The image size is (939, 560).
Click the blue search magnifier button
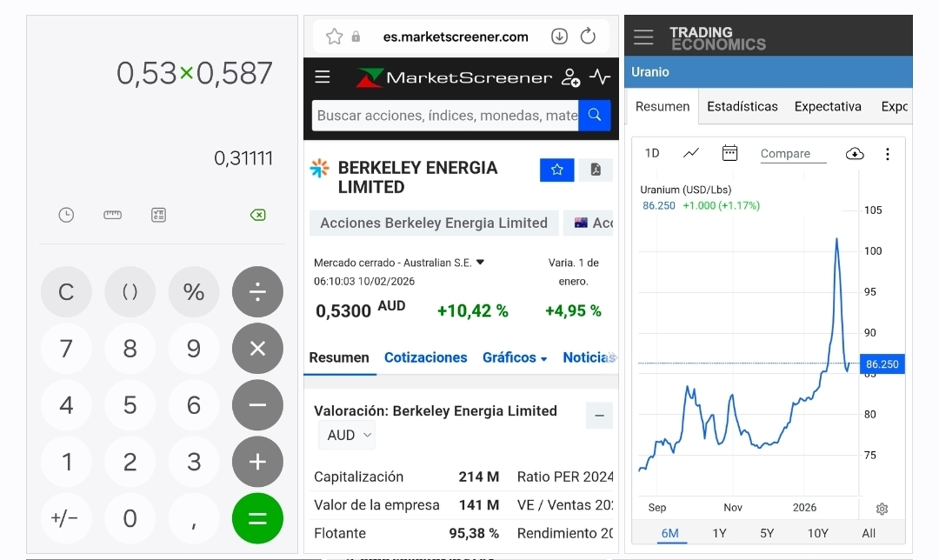(x=595, y=115)
